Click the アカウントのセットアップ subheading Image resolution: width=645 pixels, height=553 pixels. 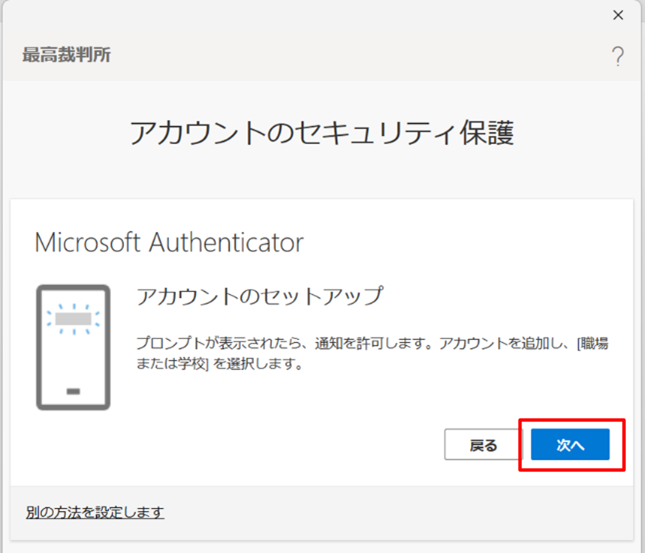(x=260, y=296)
